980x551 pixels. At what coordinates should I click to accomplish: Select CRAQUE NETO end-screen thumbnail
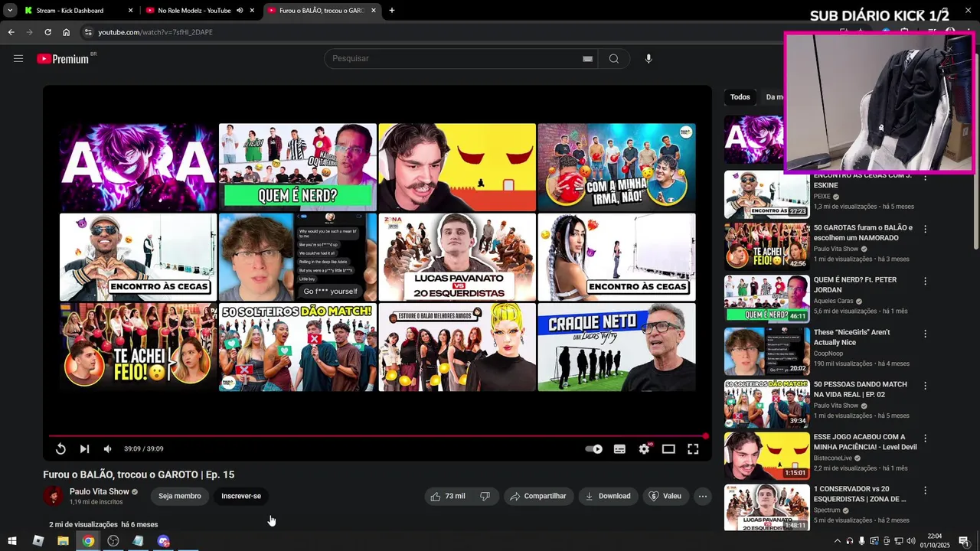(x=616, y=347)
